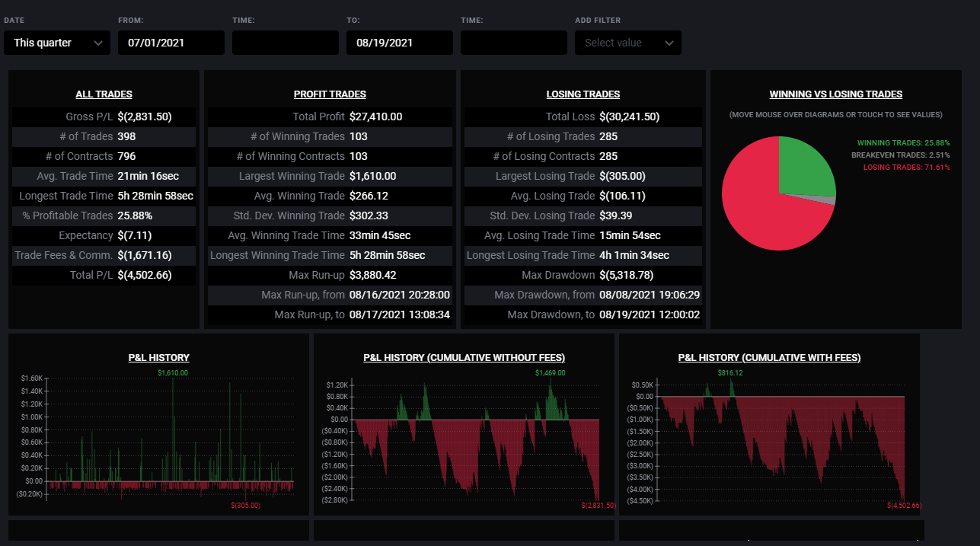
Task: Click the All Trades panel heading
Action: [104, 94]
